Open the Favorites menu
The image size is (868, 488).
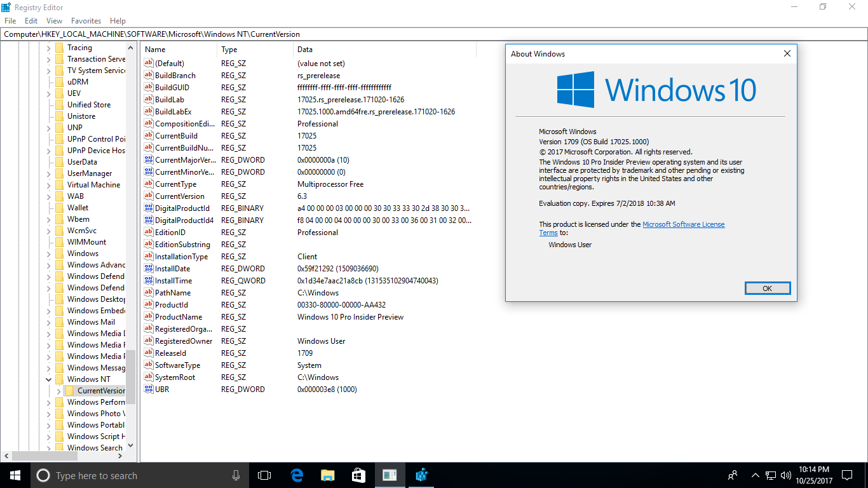[x=86, y=21]
